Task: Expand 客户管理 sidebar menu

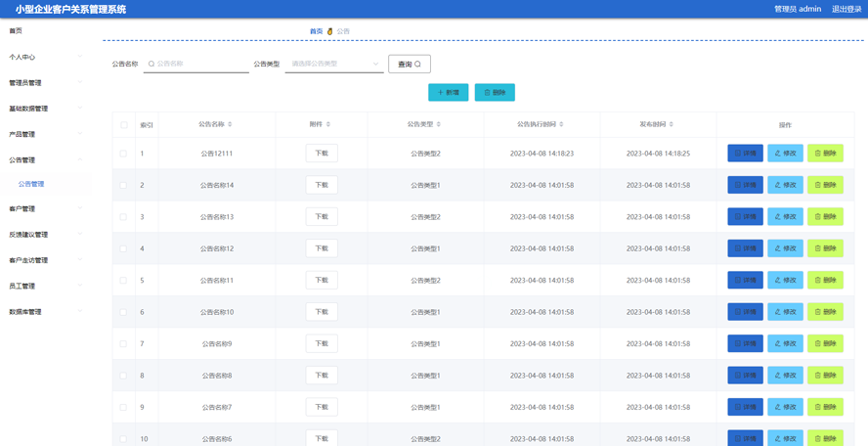Action: point(45,209)
